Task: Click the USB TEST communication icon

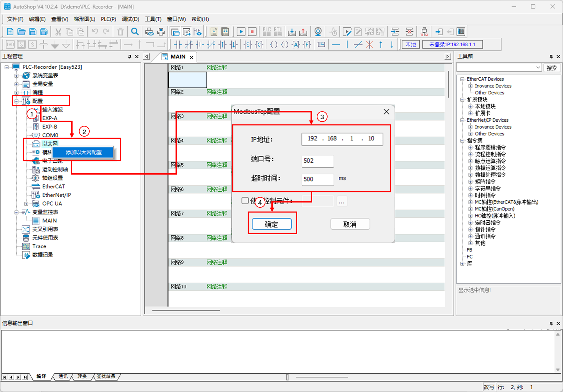Action: tap(424, 32)
